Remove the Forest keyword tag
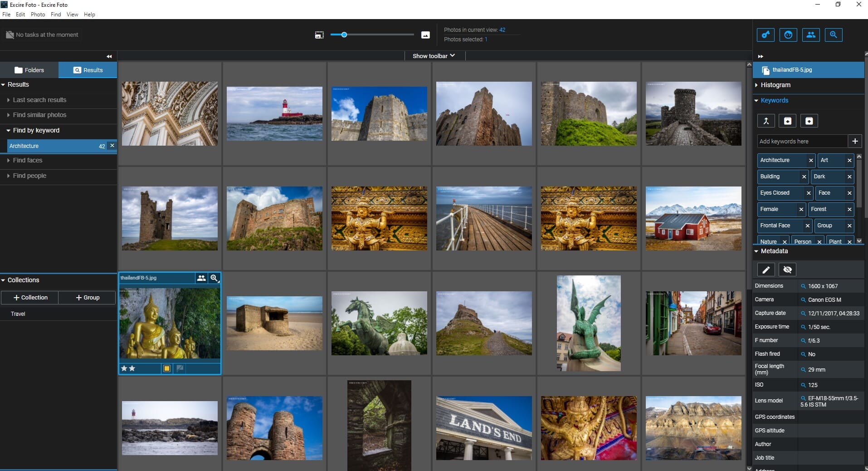The image size is (868, 471). (x=849, y=209)
